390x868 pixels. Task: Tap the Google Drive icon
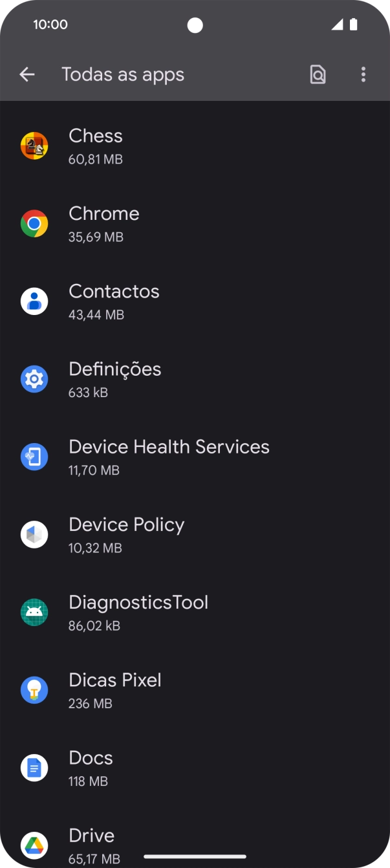pyautogui.click(x=34, y=845)
